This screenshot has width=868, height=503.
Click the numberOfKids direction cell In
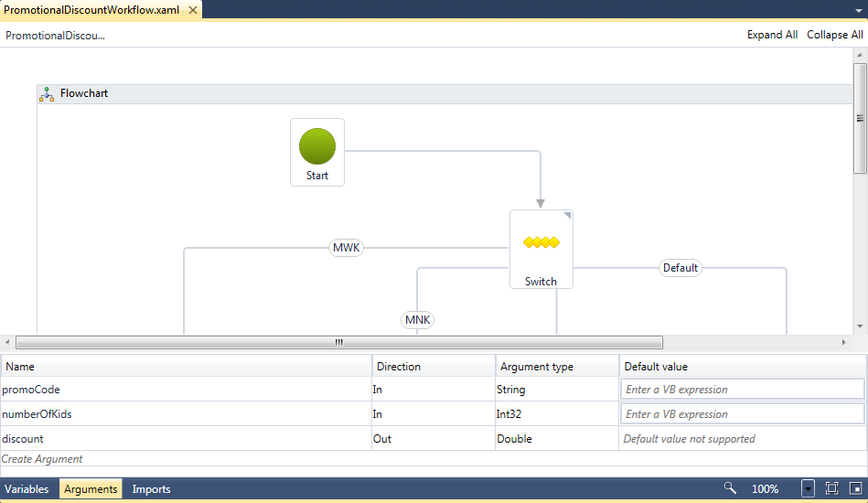click(434, 414)
